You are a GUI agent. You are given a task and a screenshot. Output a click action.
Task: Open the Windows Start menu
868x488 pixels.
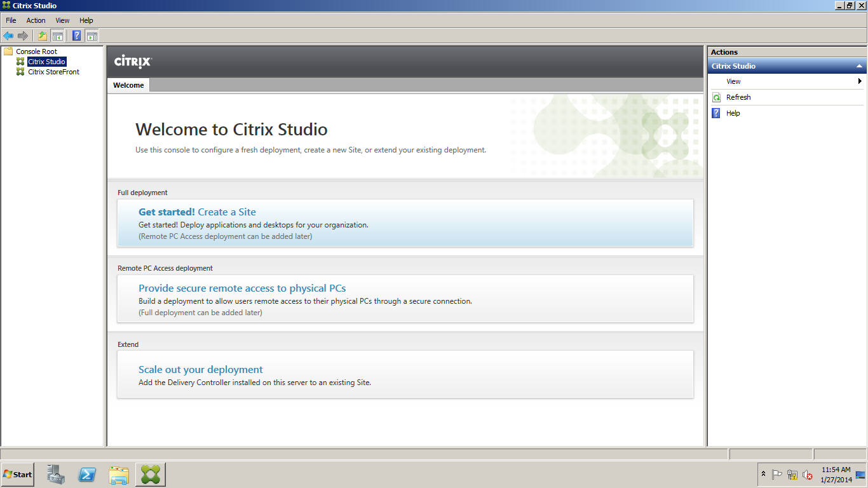(17, 475)
